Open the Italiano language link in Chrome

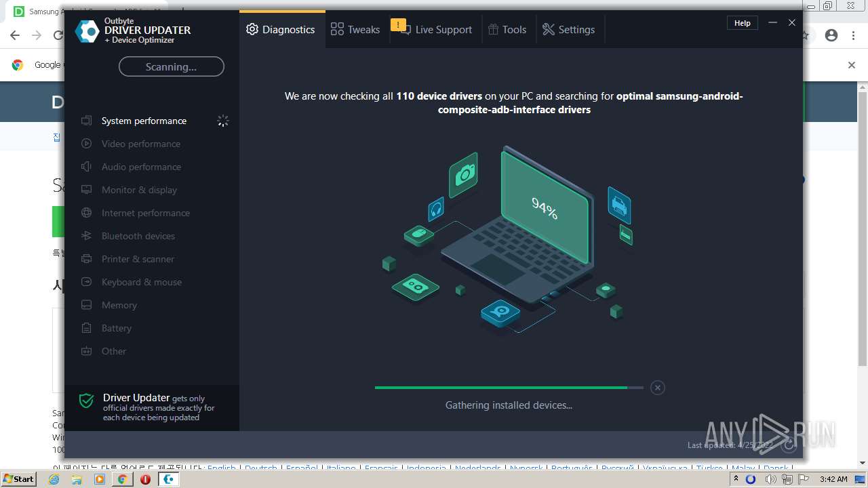(341, 468)
